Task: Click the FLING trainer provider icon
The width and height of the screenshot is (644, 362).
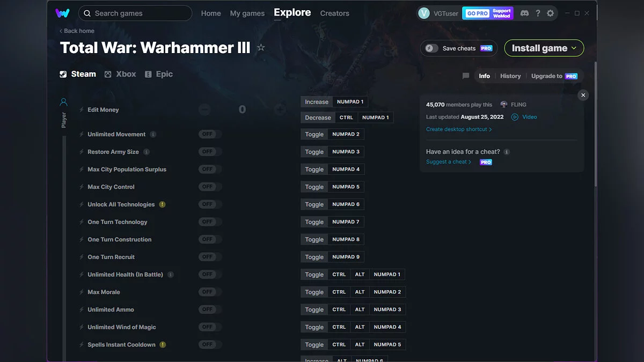Action: [503, 104]
